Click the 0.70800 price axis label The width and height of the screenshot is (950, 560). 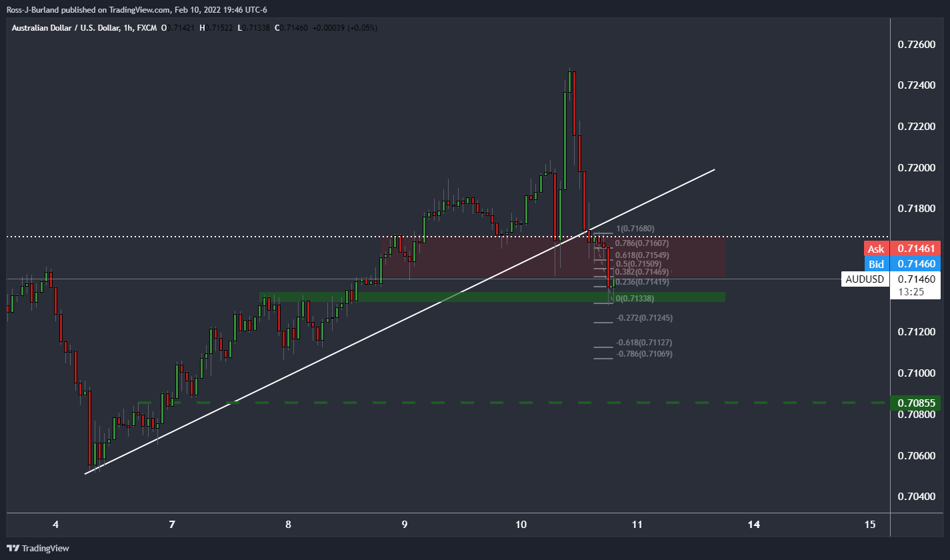click(x=916, y=414)
